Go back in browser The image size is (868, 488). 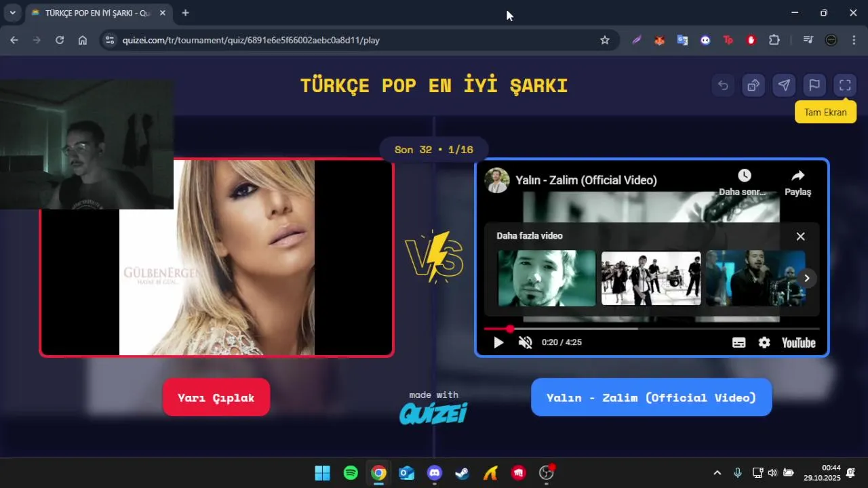pyautogui.click(x=14, y=40)
